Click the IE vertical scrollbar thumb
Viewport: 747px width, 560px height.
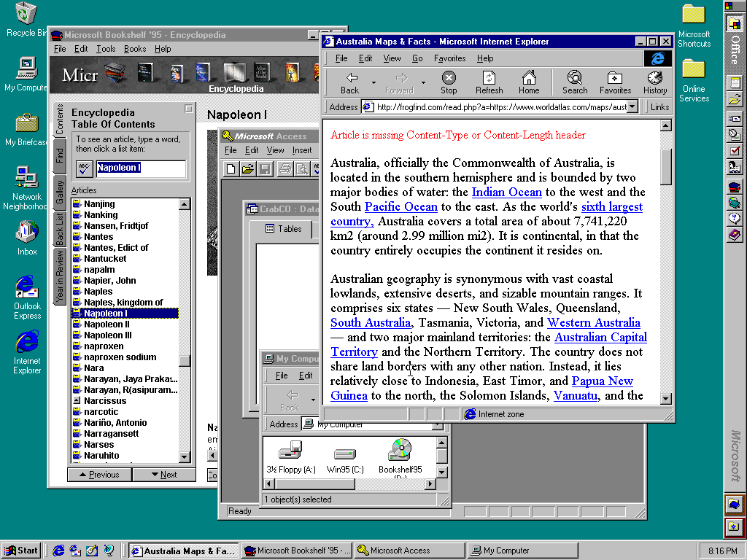coord(666,166)
